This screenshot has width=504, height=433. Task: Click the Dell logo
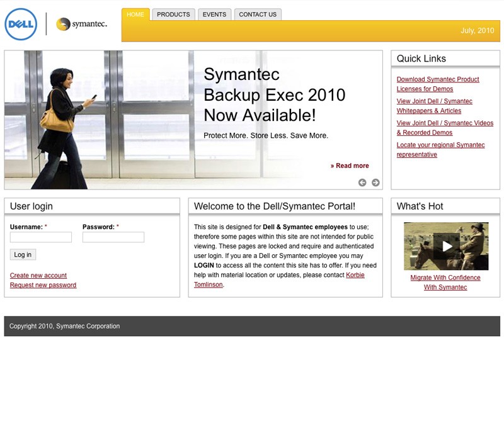coord(21,25)
